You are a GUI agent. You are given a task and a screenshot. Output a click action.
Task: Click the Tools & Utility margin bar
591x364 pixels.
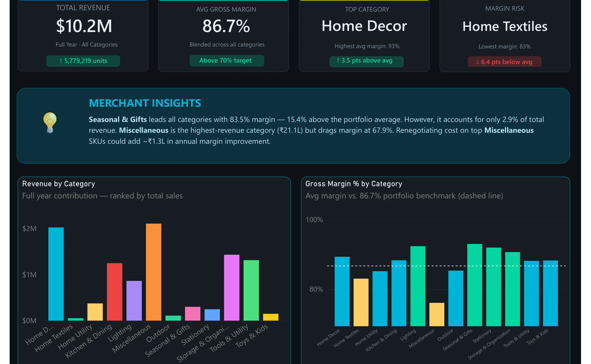point(532,294)
